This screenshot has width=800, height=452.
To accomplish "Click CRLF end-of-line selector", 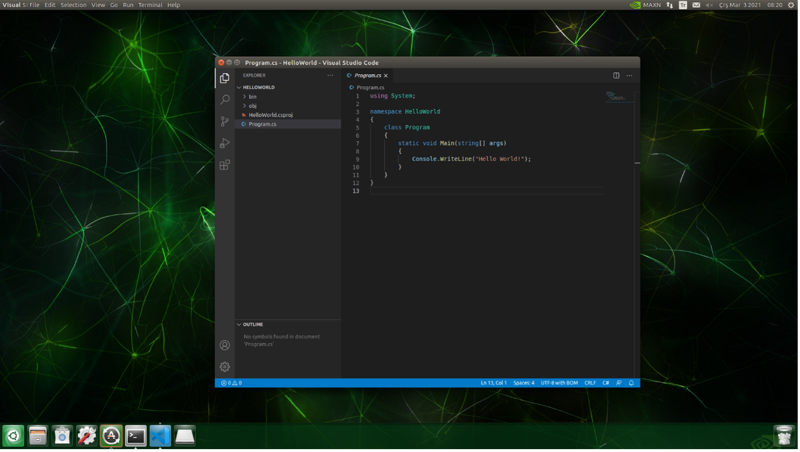I will point(591,384).
